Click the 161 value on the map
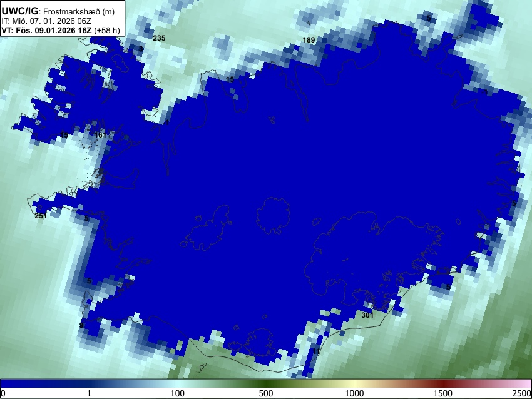532x399 pixels. pyautogui.click(x=100, y=135)
